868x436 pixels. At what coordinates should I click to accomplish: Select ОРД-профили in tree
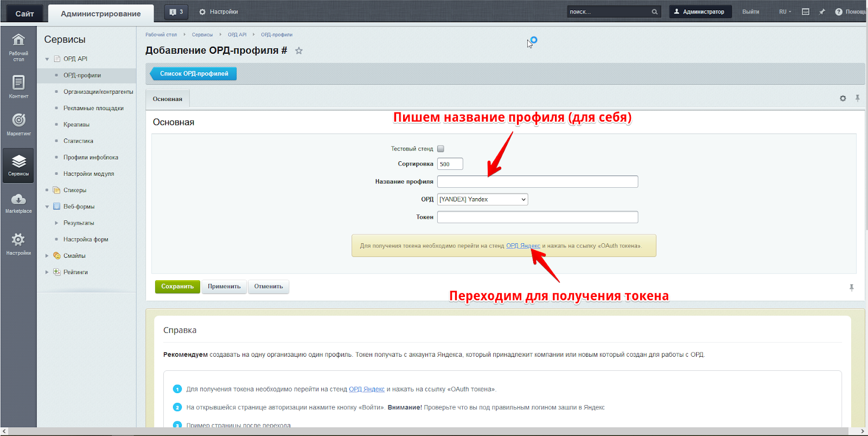click(x=82, y=75)
